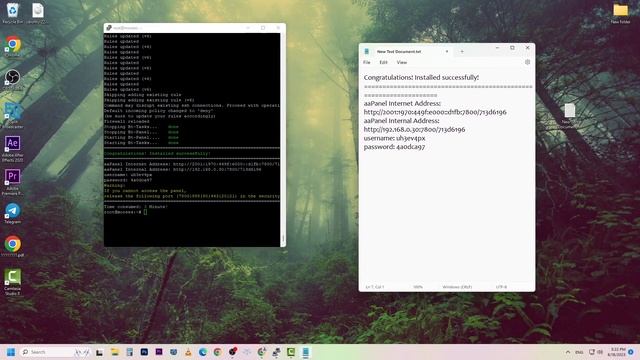Screen dimensions: 640x360
Task: Switch to Notepad via taskbar icon
Action: (306, 352)
